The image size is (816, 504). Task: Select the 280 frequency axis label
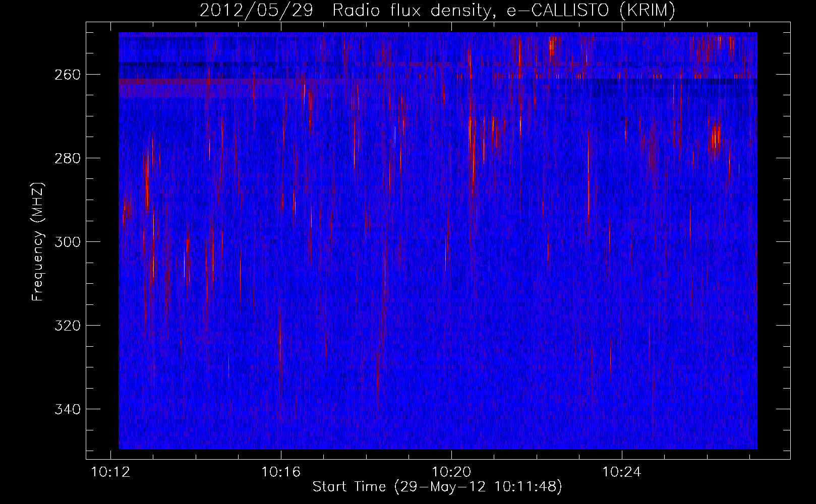click(x=67, y=158)
